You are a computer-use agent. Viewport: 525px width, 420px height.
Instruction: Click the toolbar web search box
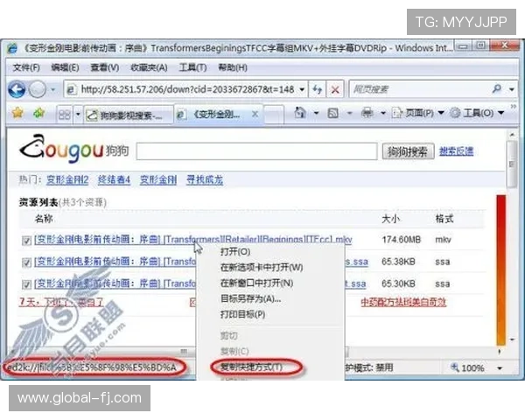point(420,89)
